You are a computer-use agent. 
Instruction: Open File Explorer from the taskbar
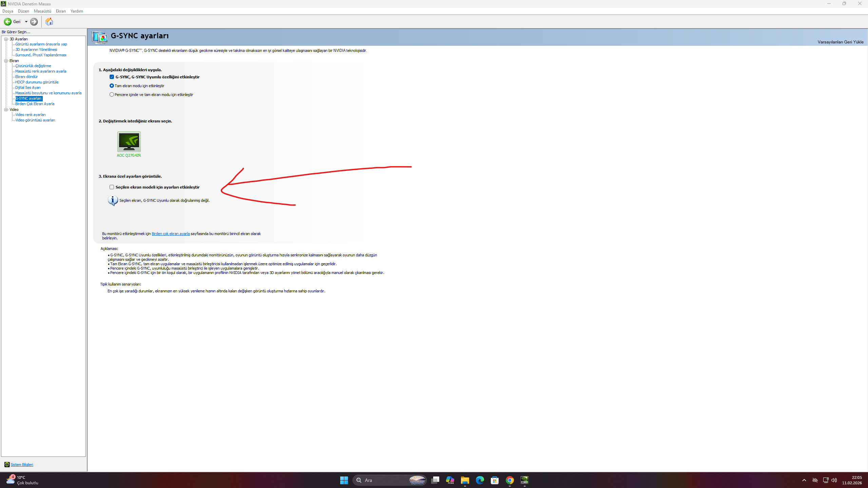tap(465, 480)
